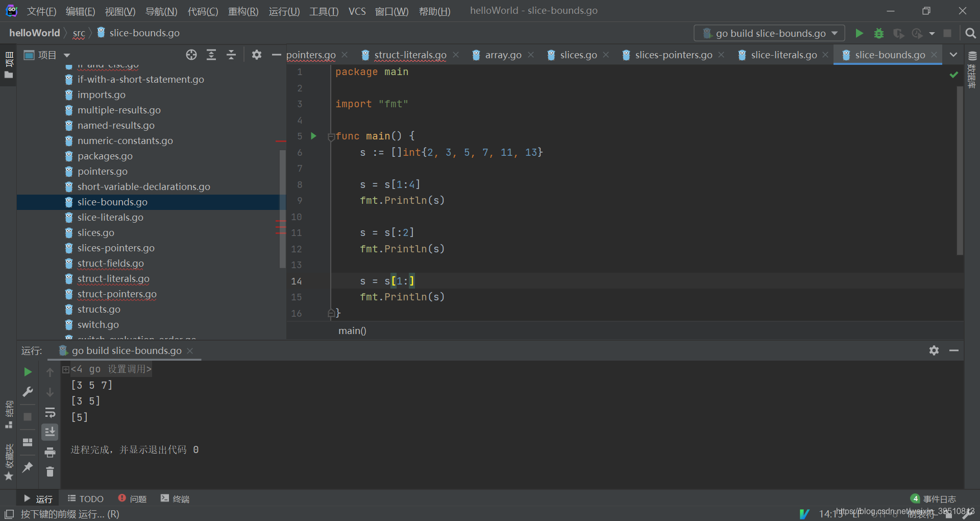Minimize the Run tool window
The height and width of the screenshot is (521, 980).
(954, 350)
